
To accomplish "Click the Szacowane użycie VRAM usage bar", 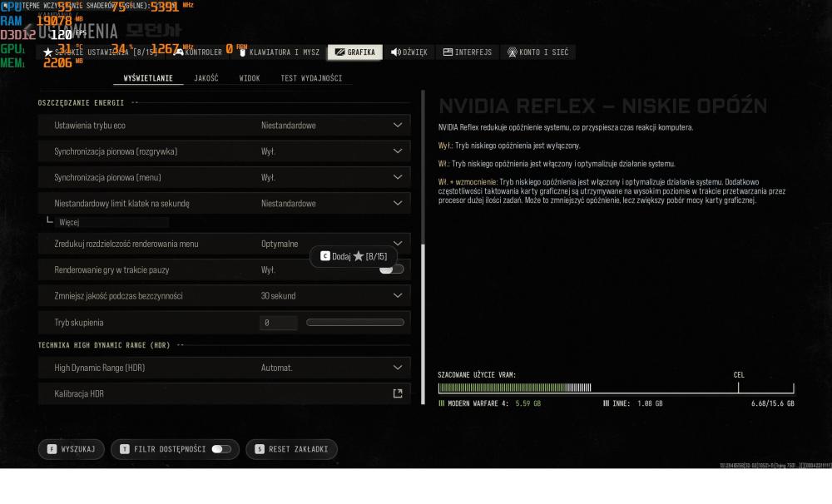I will click(x=616, y=388).
